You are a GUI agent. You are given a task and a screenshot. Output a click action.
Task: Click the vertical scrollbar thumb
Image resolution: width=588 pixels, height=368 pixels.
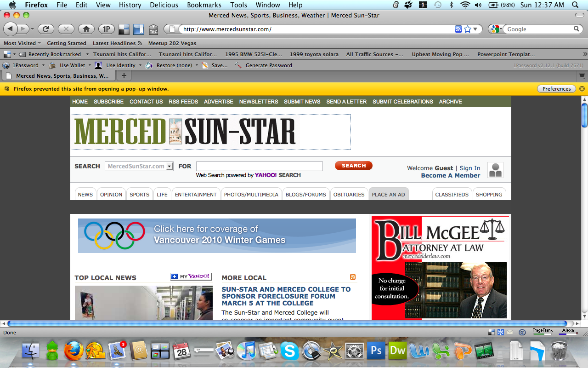coord(584,115)
